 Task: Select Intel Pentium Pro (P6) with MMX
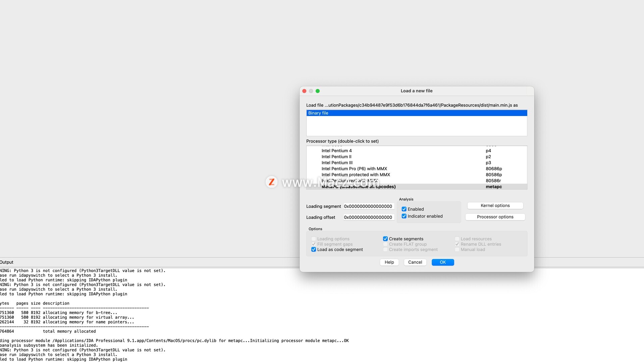click(x=417, y=169)
